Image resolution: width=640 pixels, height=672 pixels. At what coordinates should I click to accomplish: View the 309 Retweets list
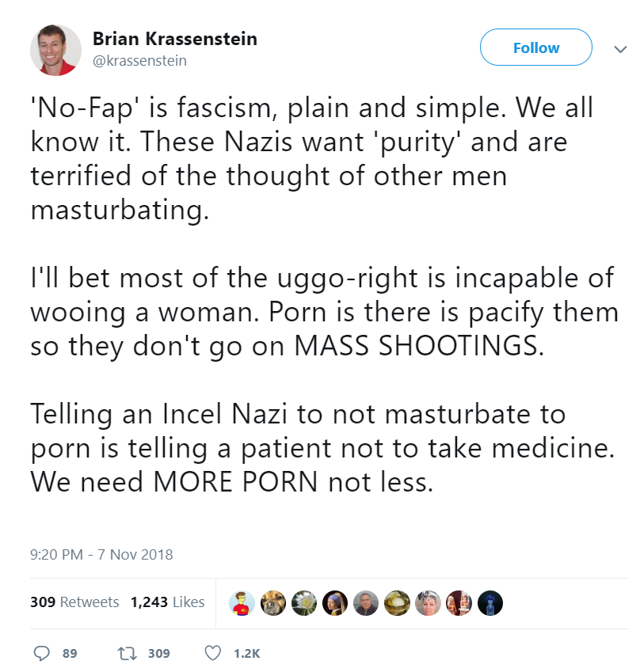pyautogui.click(x=74, y=602)
